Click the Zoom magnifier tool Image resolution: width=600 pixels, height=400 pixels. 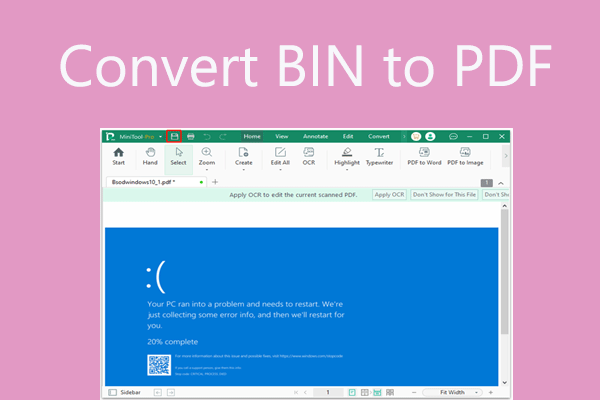[x=207, y=155]
